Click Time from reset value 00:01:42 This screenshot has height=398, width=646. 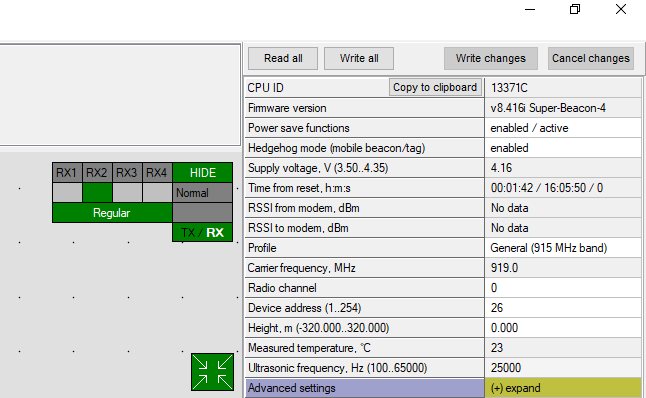point(563,188)
